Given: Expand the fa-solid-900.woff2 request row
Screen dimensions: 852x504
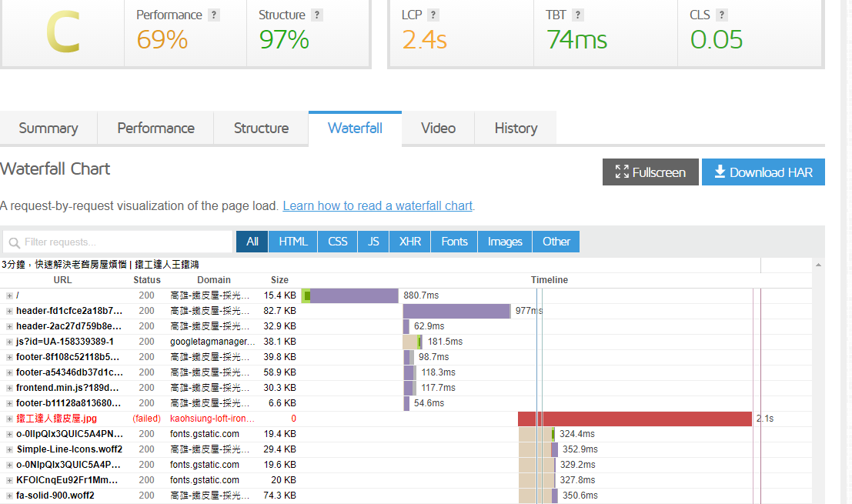Looking at the screenshot, I should 9,496.
